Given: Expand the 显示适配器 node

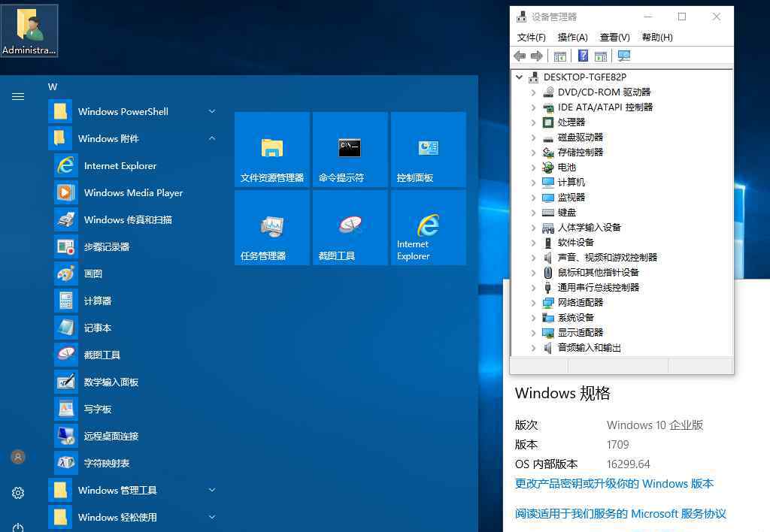Looking at the screenshot, I should point(533,333).
